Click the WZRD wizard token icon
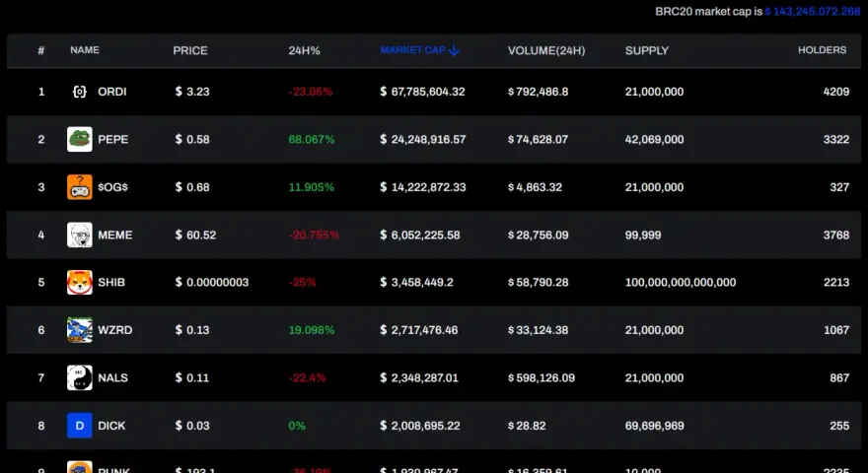The height and width of the screenshot is (473, 868). coord(80,330)
